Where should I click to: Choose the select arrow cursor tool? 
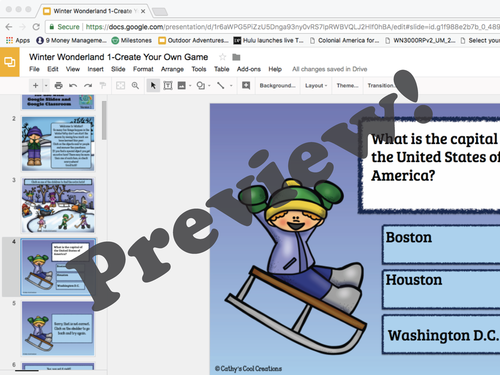pyautogui.click(x=153, y=86)
